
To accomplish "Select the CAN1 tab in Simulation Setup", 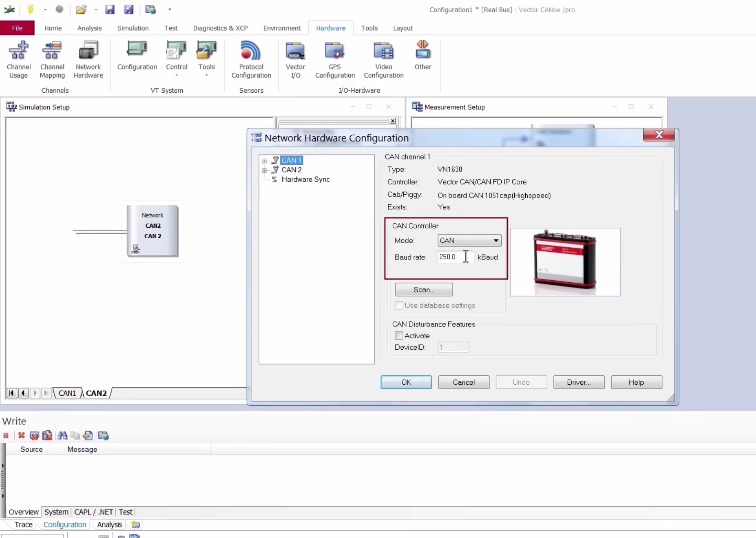I will click(x=67, y=393).
